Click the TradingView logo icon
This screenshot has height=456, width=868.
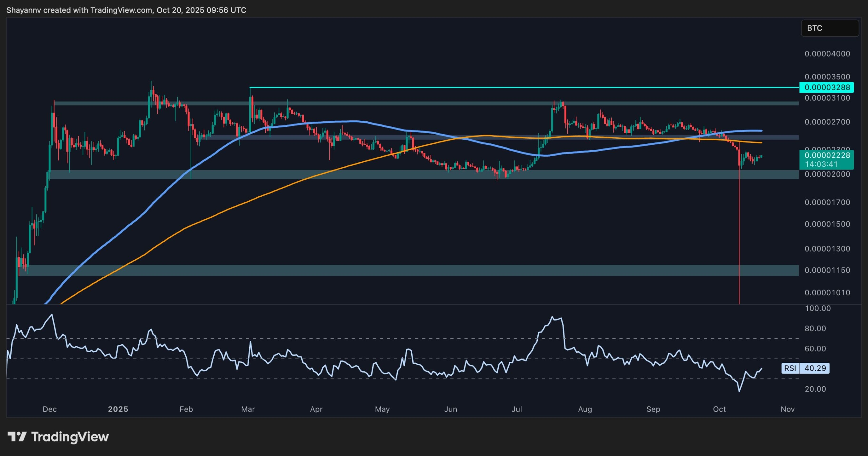pyautogui.click(x=17, y=436)
